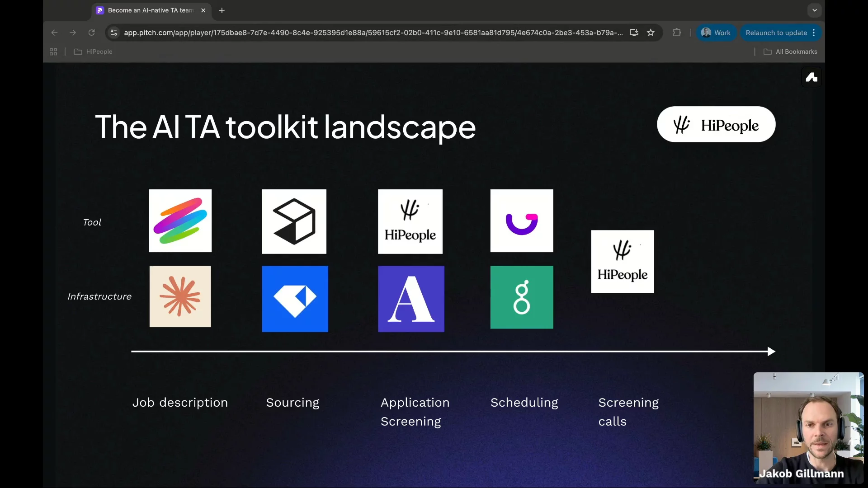
Task: Click Relaunch to update
Action: pyautogui.click(x=776, y=33)
